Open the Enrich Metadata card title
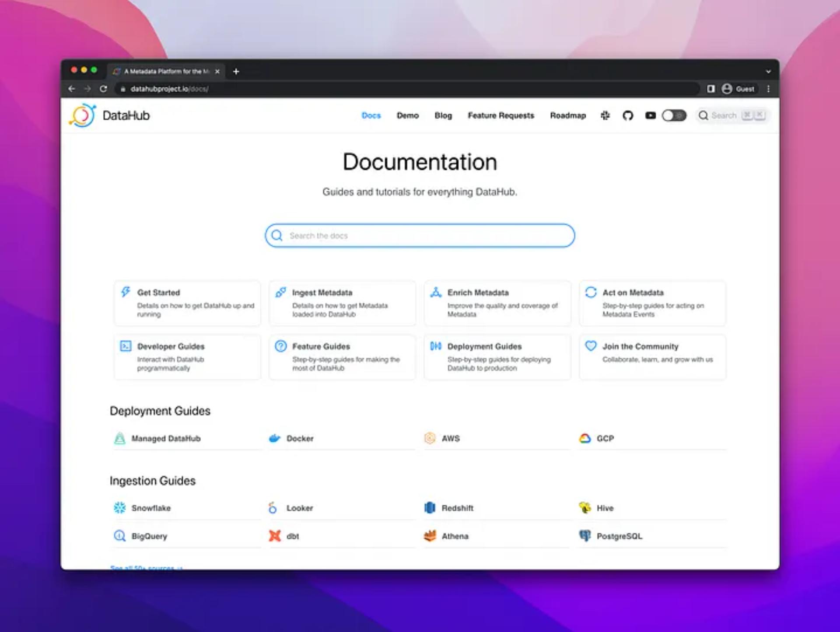Screen dimensions: 840x632 478,293
